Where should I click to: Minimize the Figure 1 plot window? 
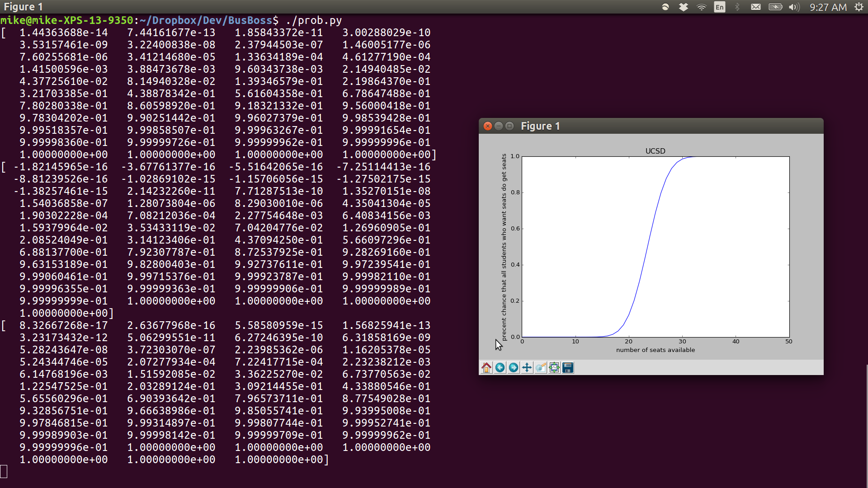click(499, 126)
